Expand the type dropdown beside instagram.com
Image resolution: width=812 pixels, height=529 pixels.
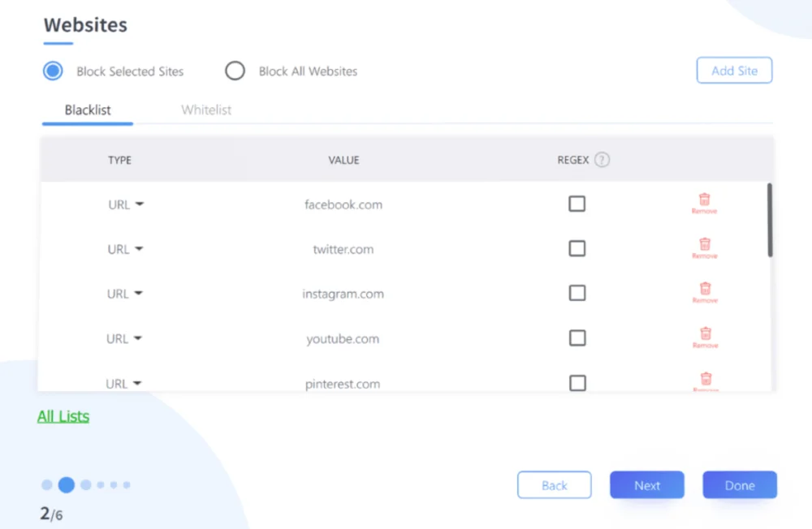click(125, 294)
